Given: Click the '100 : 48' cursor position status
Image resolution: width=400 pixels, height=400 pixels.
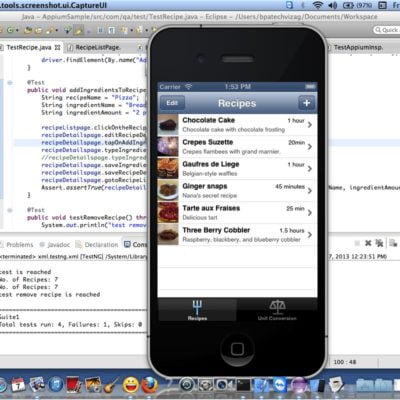Looking at the screenshot, I should coord(344,362).
